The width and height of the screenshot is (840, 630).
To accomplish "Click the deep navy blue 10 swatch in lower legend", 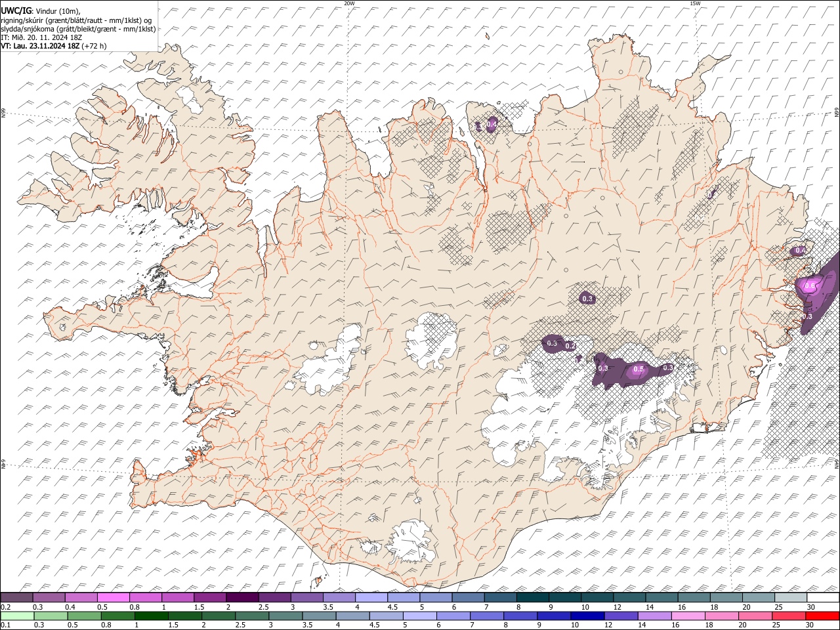I will [x=587, y=616].
